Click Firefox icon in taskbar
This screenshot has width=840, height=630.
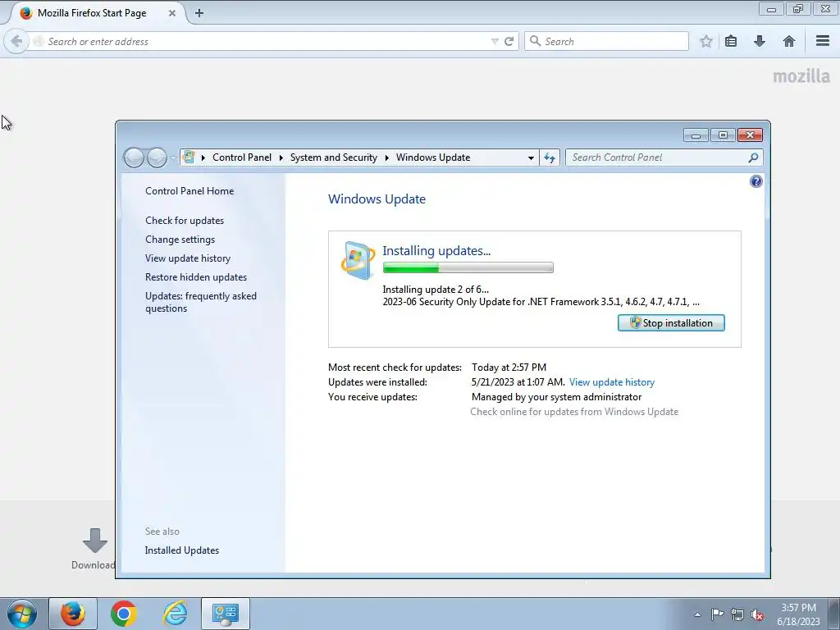point(73,614)
